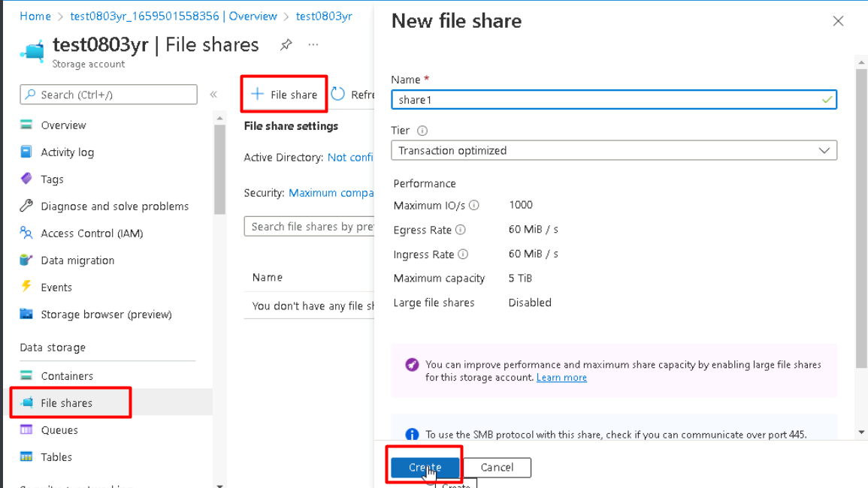Click the Tier dropdown chevron arrow

[824, 150]
